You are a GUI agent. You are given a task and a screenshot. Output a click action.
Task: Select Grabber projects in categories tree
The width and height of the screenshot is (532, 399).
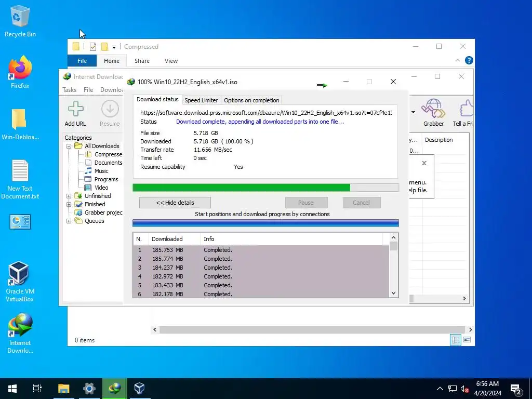coord(103,212)
